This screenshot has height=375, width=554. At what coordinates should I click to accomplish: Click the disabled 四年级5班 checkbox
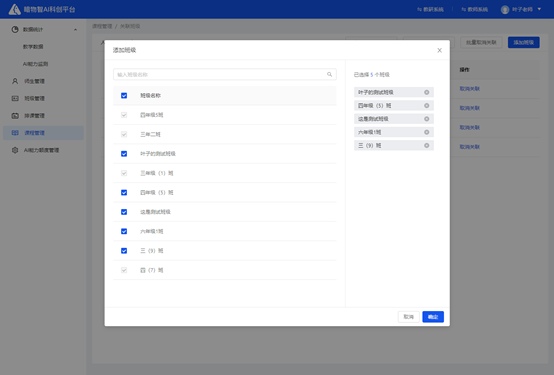pos(124,115)
